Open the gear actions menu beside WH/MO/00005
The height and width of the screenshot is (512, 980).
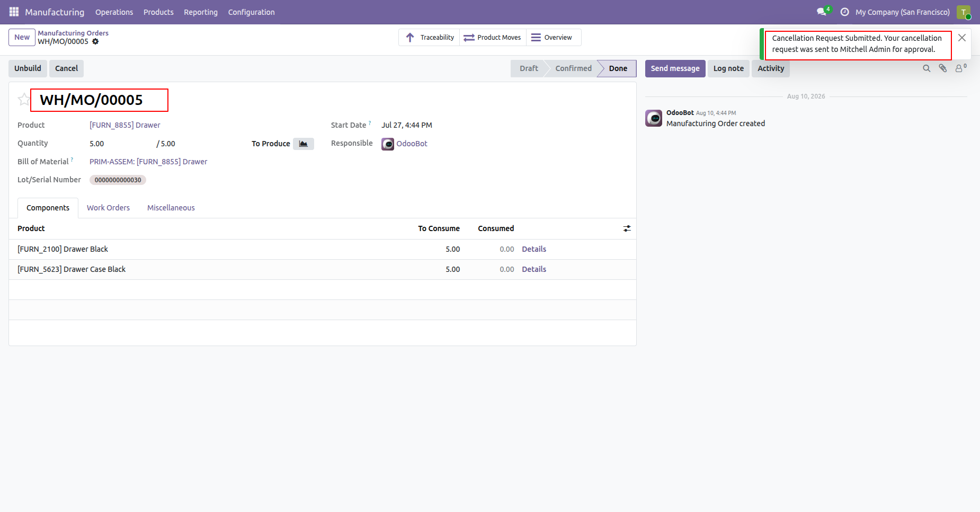point(95,41)
